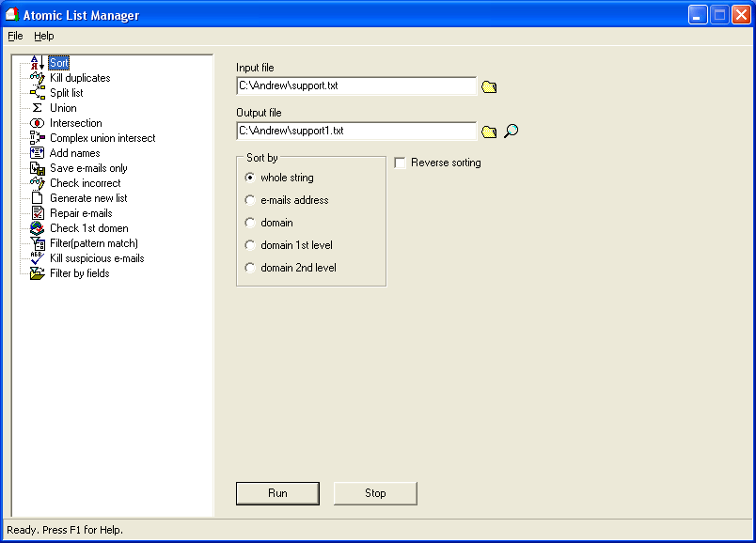The width and height of the screenshot is (756, 543).
Task: Select 'Intersection' in the tree
Action: coord(76,123)
